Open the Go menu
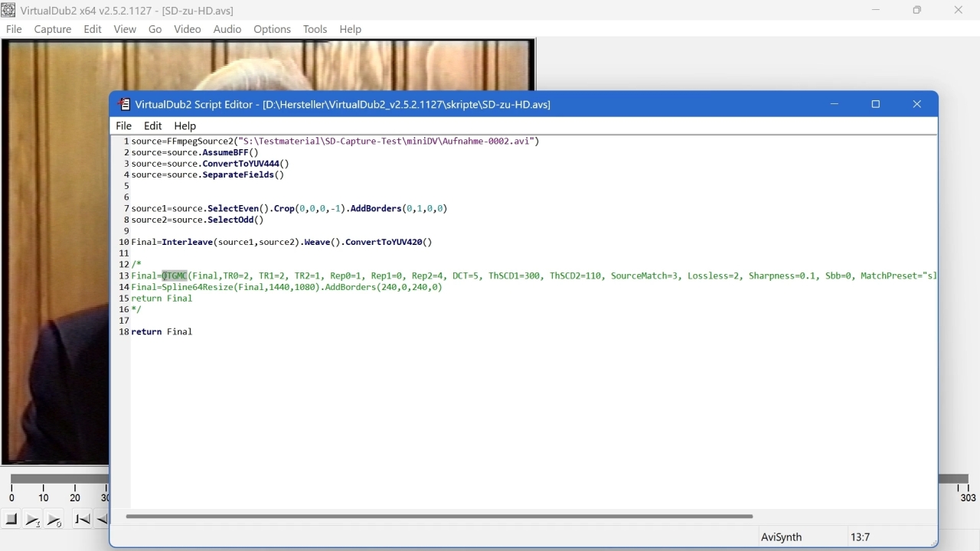This screenshot has height=551, width=980. 155,29
